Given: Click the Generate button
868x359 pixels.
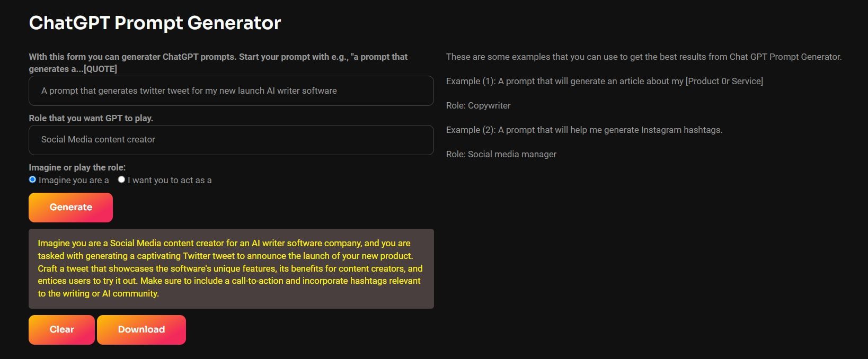Looking at the screenshot, I should tap(70, 207).
